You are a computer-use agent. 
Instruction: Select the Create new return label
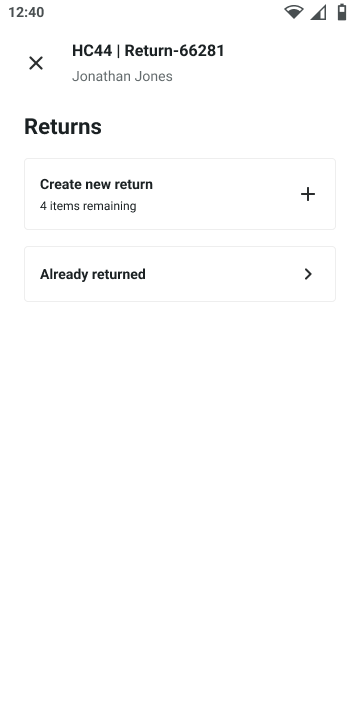96,184
